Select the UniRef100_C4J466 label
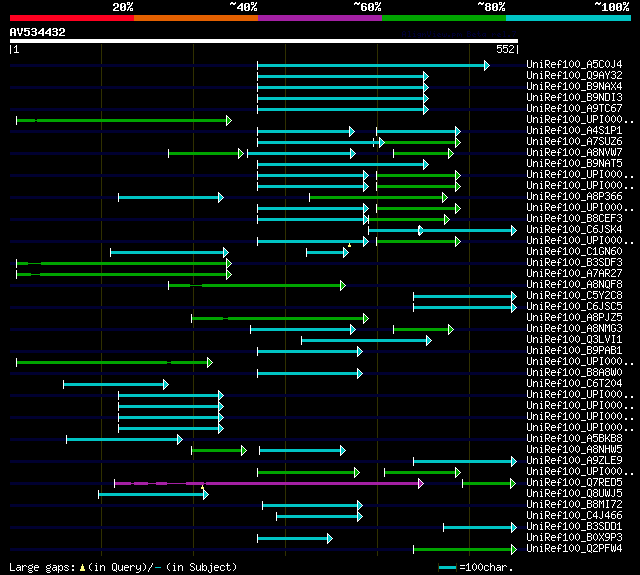Image resolution: width=640 pixels, height=575 pixels. [574, 516]
